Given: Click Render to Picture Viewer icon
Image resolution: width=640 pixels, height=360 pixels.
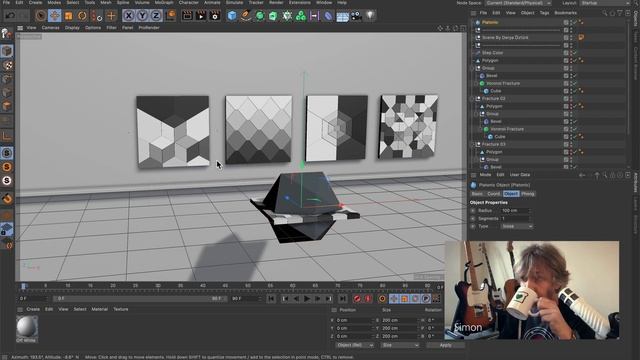Looking at the screenshot, I should pos(201,16).
